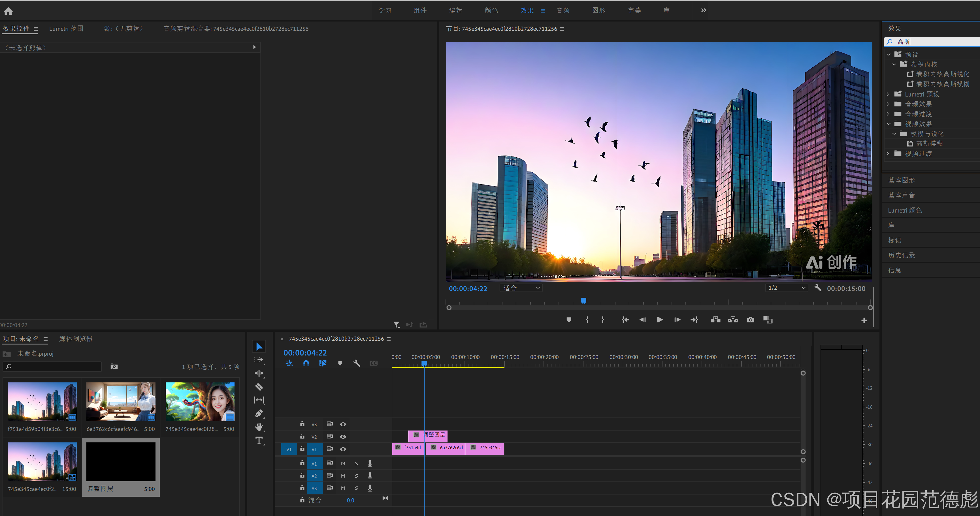The height and width of the screenshot is (516, 980).
Task: Open the 适合 zoom level dropdown
Action: pyautogui.click(x=521, y=288)
